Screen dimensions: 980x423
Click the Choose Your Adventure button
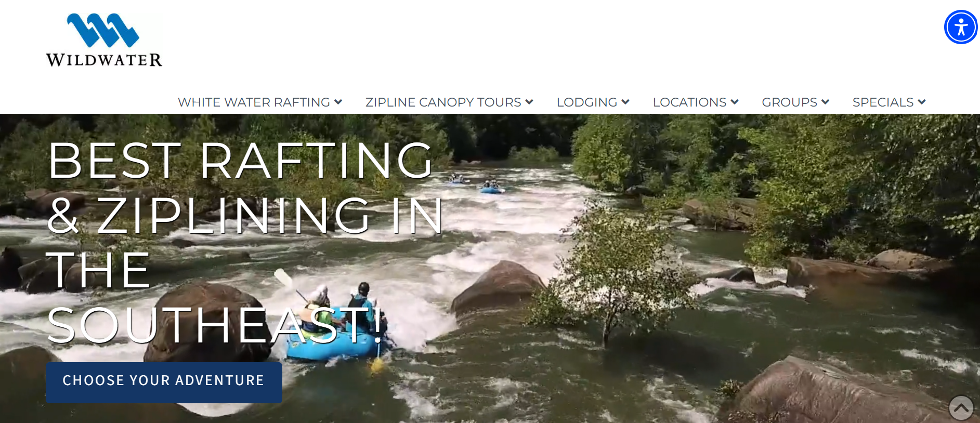click(164, 382)
